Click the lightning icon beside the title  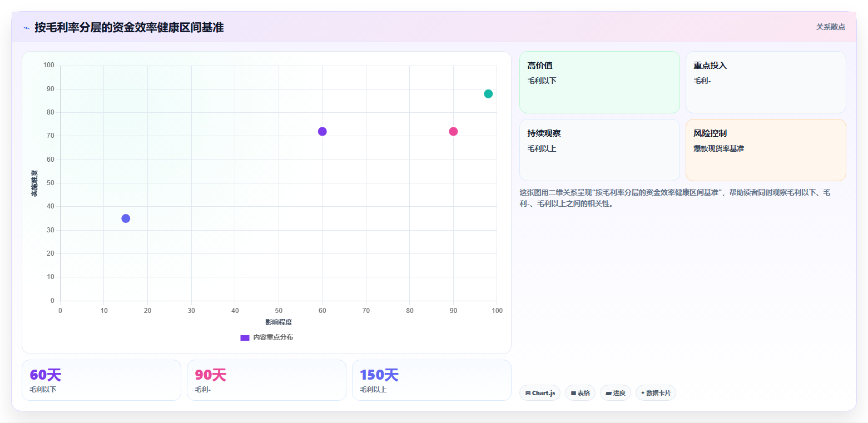(26, 27)
